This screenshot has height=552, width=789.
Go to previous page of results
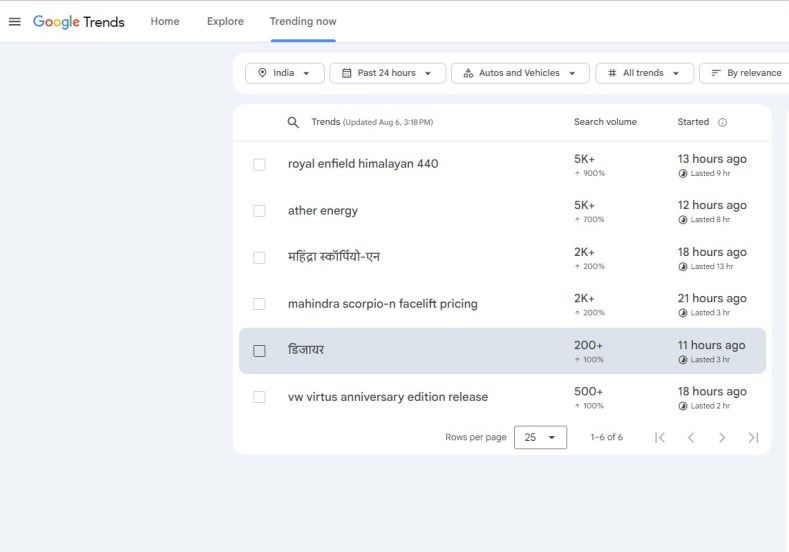[x=691, y=437]
